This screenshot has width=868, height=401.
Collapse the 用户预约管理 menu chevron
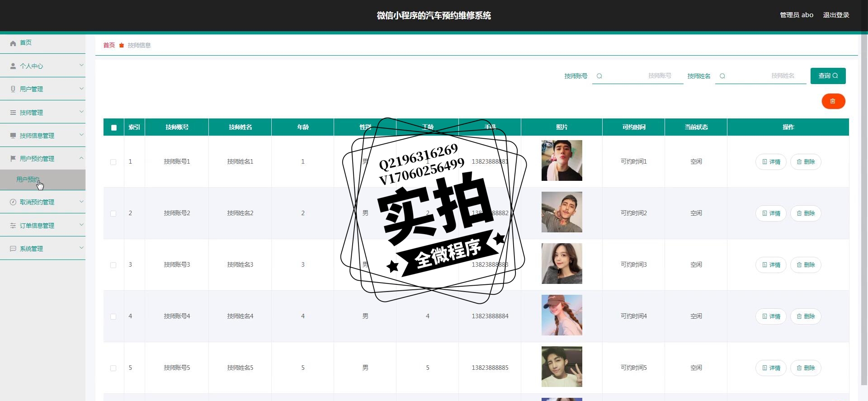coord(81,158)
